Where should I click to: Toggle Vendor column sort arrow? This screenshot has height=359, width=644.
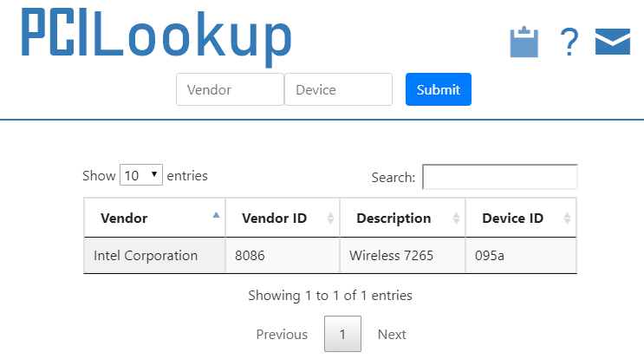(216, 215)
